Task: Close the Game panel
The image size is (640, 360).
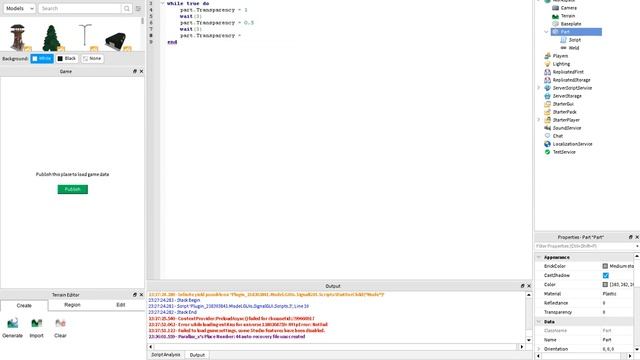Action: tap(141, 71)
